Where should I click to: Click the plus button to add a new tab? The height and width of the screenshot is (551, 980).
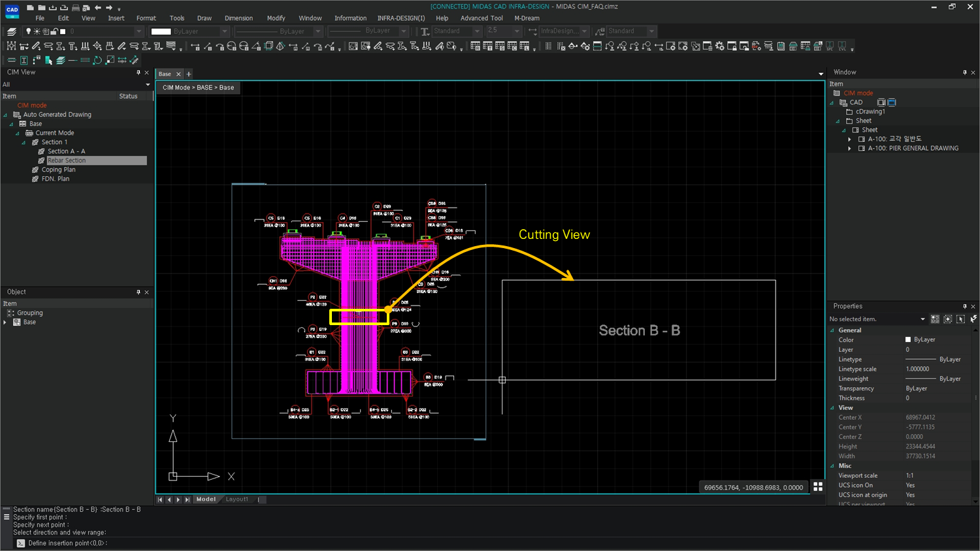pos(189,74)
